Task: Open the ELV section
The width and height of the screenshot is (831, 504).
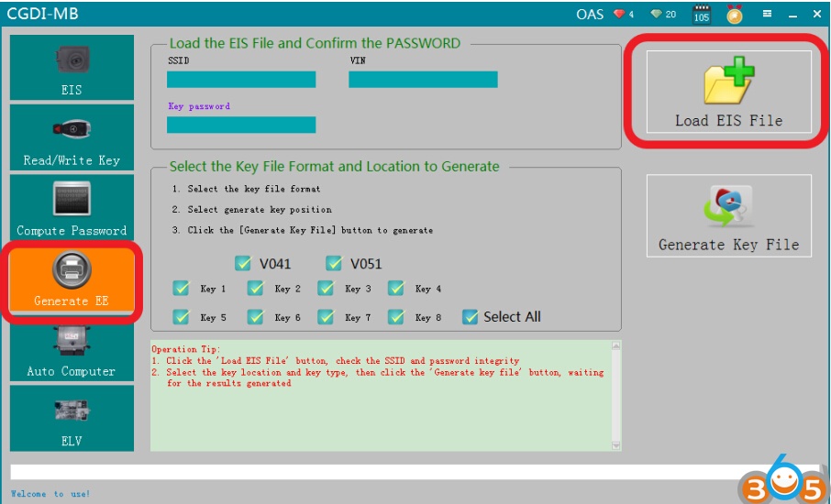Action: click(x=72, y=418)
